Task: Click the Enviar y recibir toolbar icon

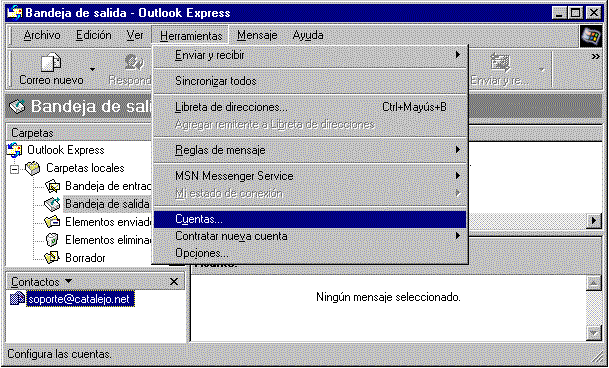Action: 500,63
